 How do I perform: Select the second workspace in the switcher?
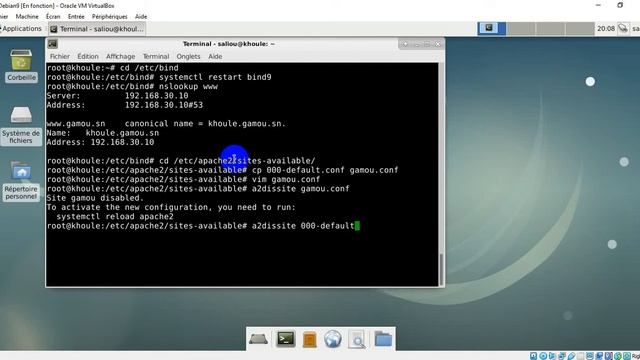[x=521, y=29]
